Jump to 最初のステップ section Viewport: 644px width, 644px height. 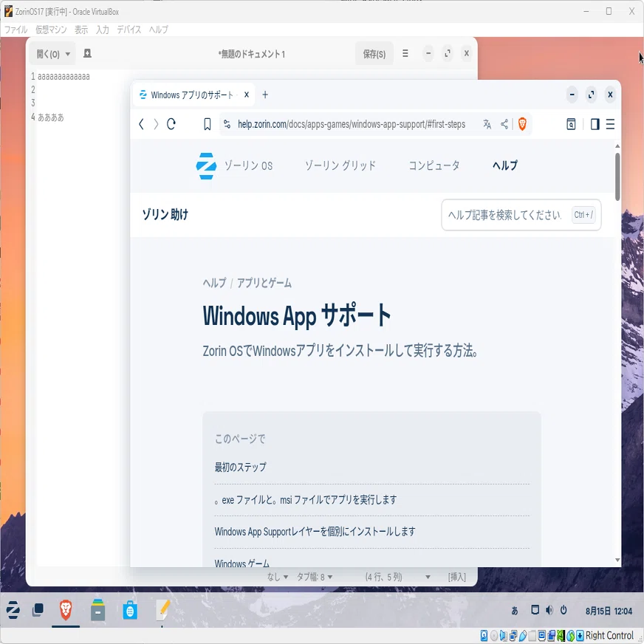coord(240,467)
